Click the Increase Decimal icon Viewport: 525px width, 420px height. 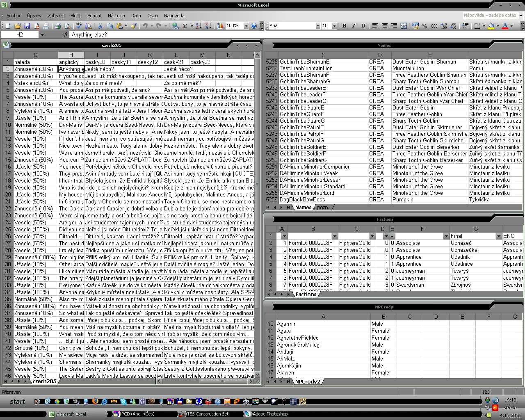pos(444,26)
